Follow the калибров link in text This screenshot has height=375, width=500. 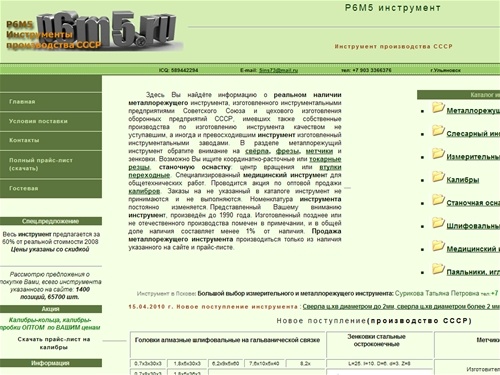click(144, 191)
